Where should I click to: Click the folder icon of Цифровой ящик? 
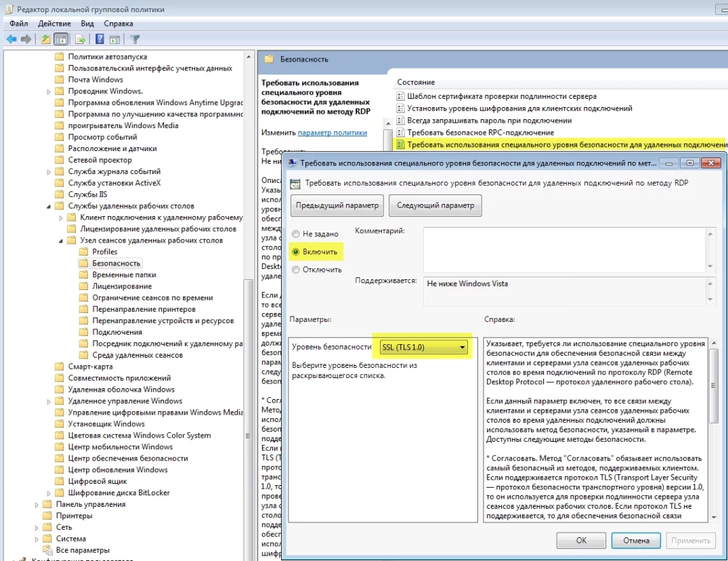click(60, 481)
